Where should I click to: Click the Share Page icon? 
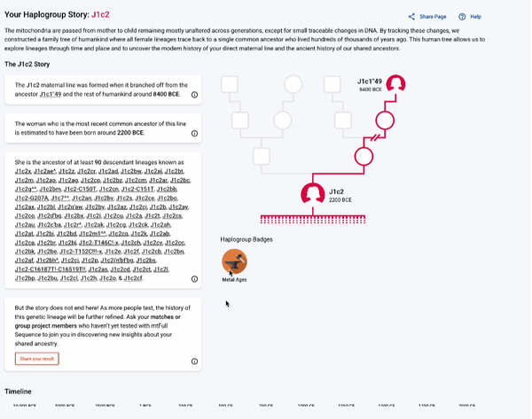(x=411, y=17)
